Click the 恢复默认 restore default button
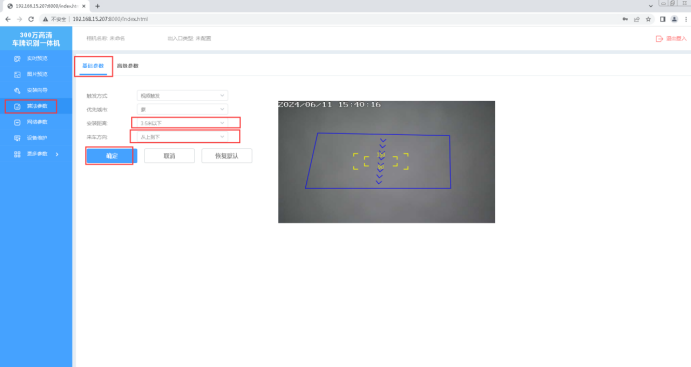 pos(227,156)
